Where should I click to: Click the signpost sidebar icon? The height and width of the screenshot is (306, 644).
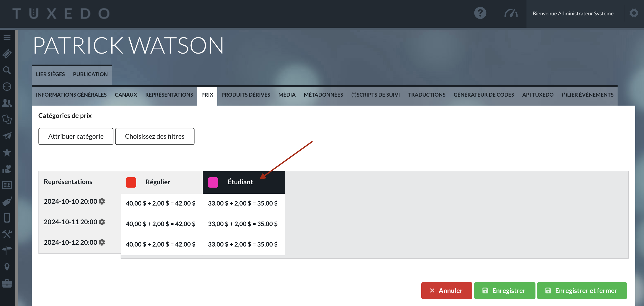coord(7,250)
